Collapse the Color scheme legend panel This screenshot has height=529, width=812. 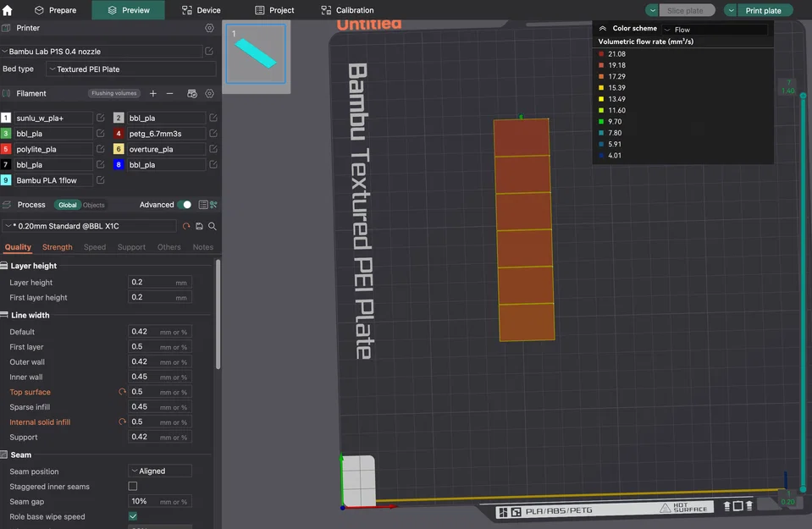click(x=602, y=29)
